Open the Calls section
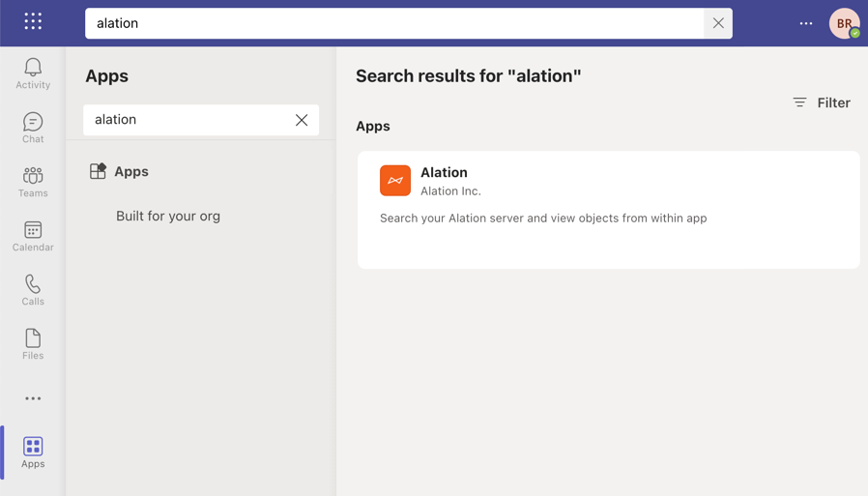Image resolution: width=868 pixels, height=496 pixels. [33, 290]
